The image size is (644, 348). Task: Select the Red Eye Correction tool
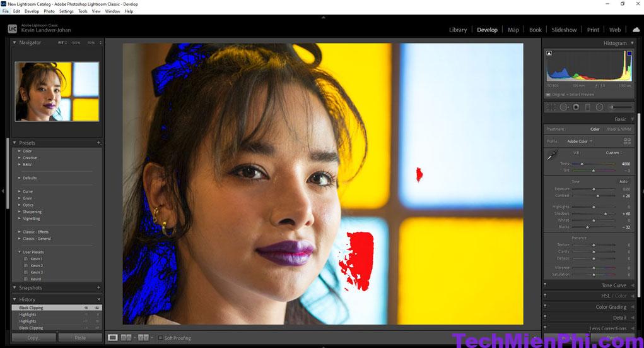576,107
